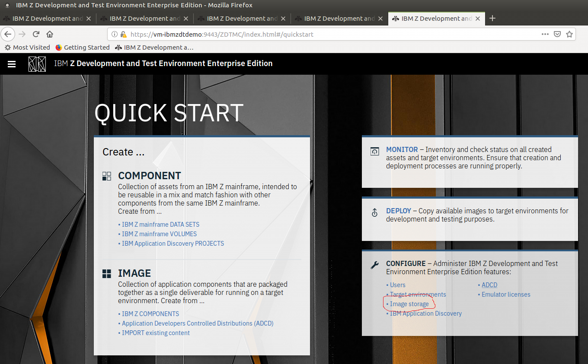Click the COMPONENT grid icon
The height and width of the screenshot is (364, 588).
coord(106,176)
